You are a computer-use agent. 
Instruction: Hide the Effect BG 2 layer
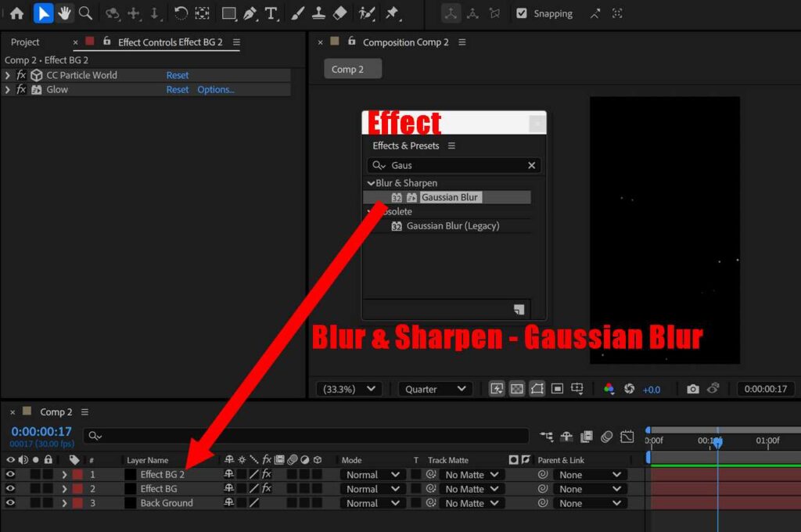pos(10,474)
